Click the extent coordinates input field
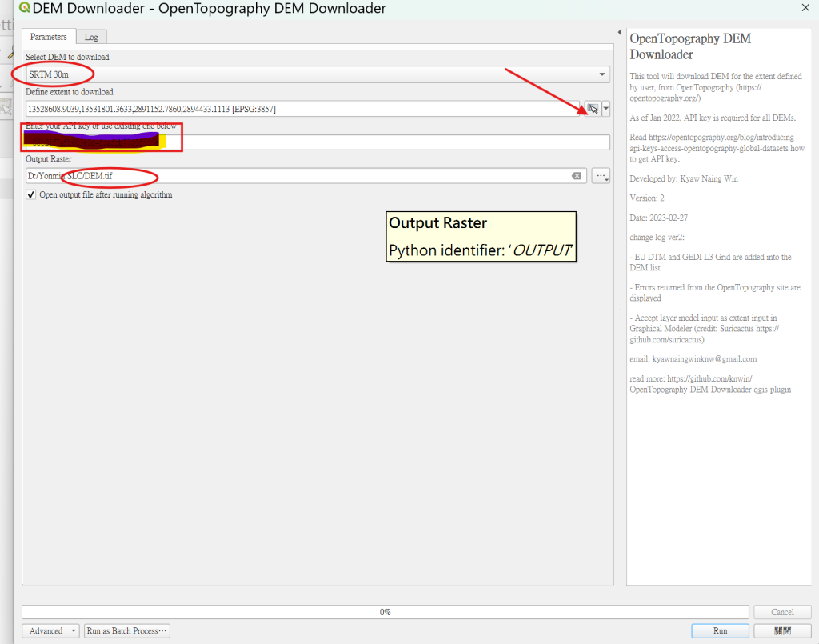Viewport: 819px width, 644px height. point(302,109)
